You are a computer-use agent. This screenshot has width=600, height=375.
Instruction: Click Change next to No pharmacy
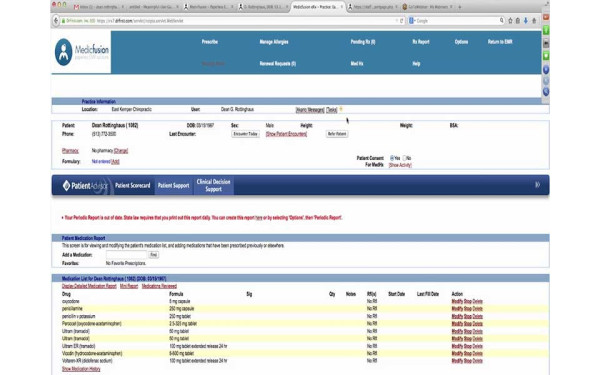[121, 151]
